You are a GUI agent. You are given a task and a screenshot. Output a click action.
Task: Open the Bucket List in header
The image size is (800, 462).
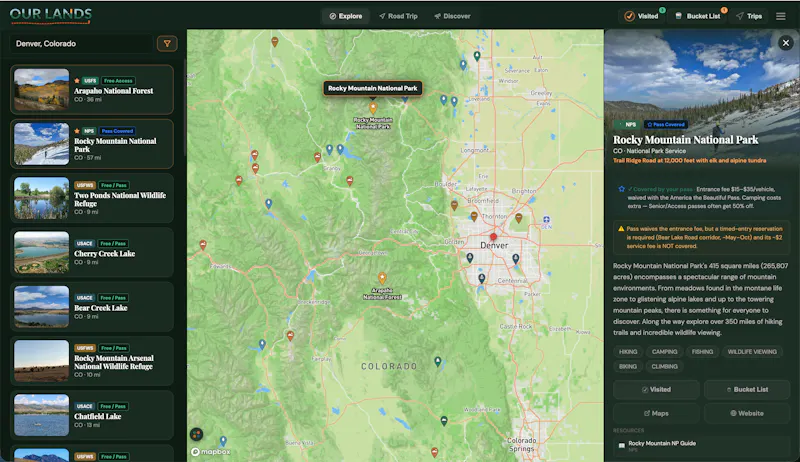coord(697,16)
